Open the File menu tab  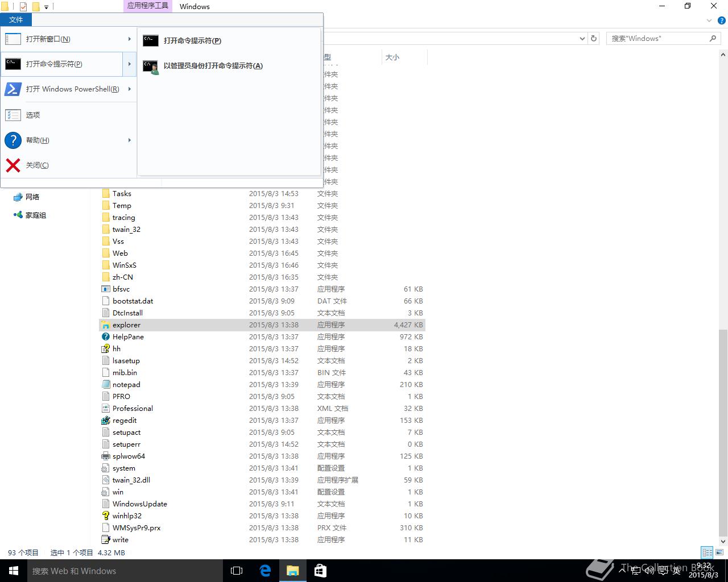[16, 20]
